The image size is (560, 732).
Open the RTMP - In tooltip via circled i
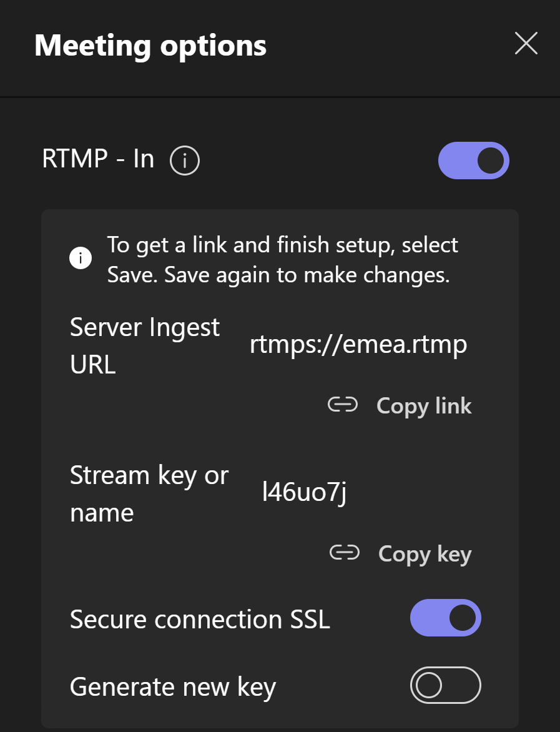pos(185,160)
